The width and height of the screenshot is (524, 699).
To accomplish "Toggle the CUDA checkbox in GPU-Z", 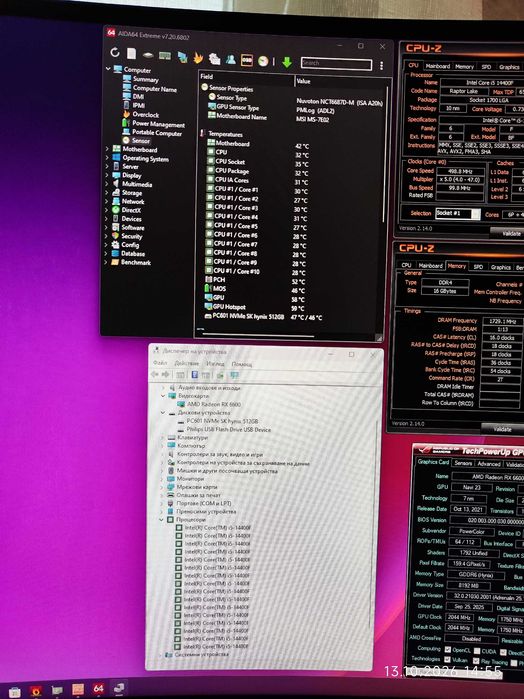I will pos(477,651).
